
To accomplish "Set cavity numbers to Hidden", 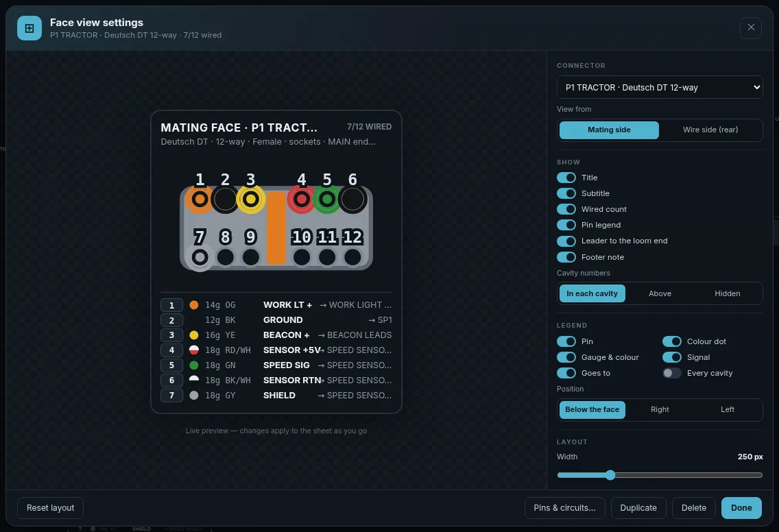I will [x=728, y=293].
